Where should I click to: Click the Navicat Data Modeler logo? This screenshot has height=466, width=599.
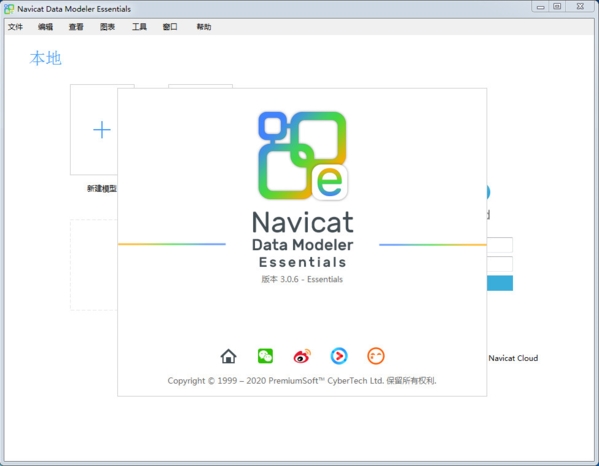click(x=303, y=155)
